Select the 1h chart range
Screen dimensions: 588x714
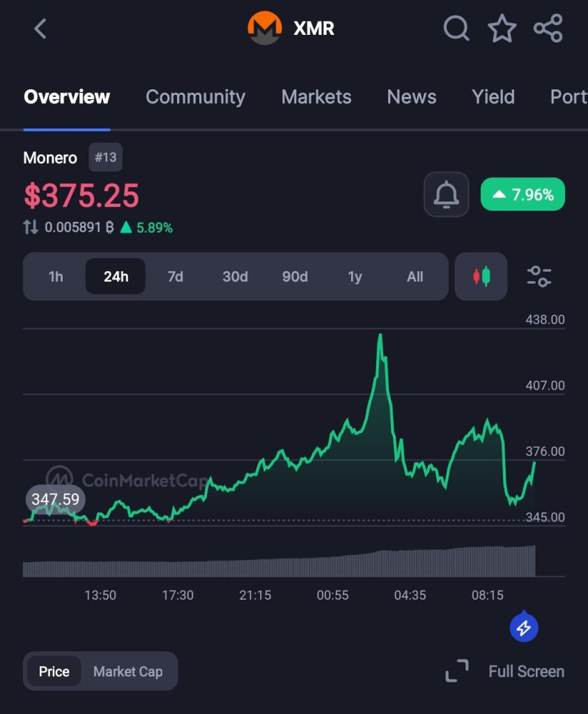[x=56, y=276]
